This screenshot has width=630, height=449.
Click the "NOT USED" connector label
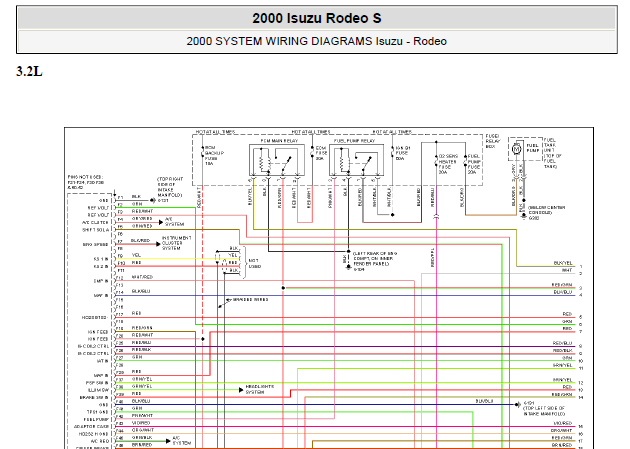[255, 263]
